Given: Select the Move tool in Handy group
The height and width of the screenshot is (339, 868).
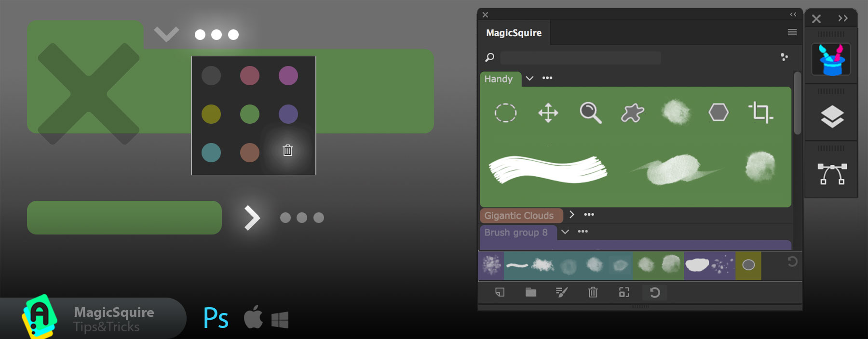Looking at the screenshot, I should tap(548, 113).
